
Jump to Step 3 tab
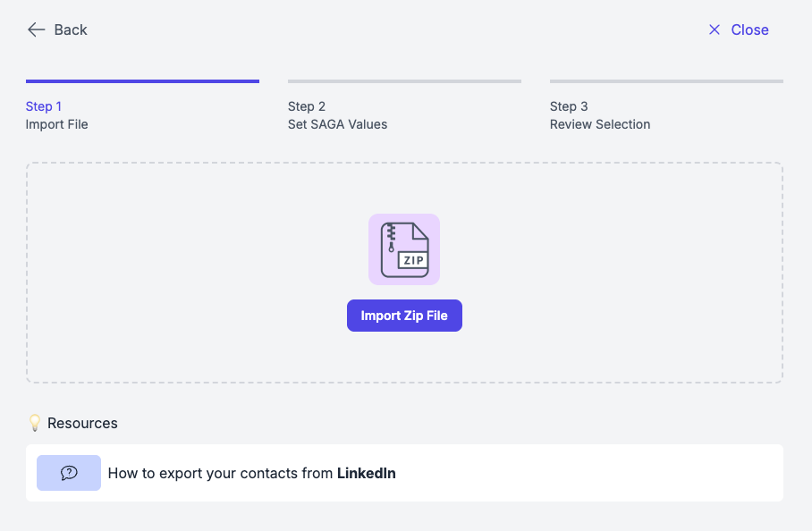569,106
